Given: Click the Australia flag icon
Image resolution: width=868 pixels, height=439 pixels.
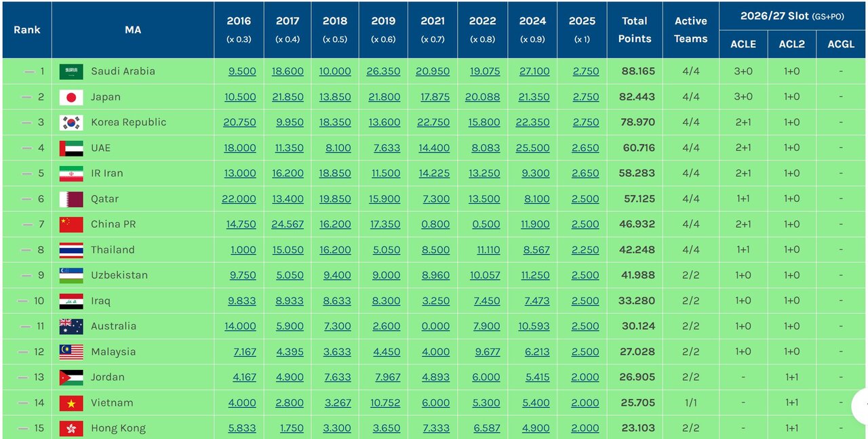Looking at the screenshot, I should [x=71, y=327].
